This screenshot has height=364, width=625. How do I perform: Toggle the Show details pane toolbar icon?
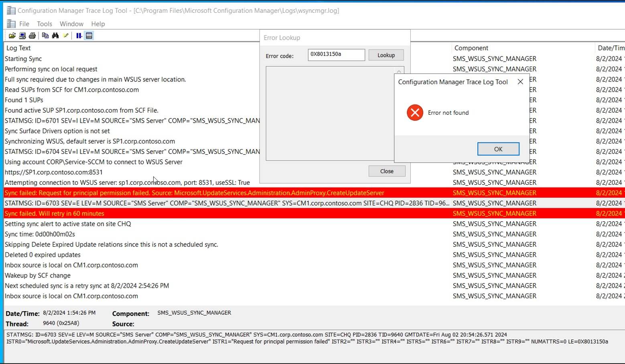tap(89, 36)
